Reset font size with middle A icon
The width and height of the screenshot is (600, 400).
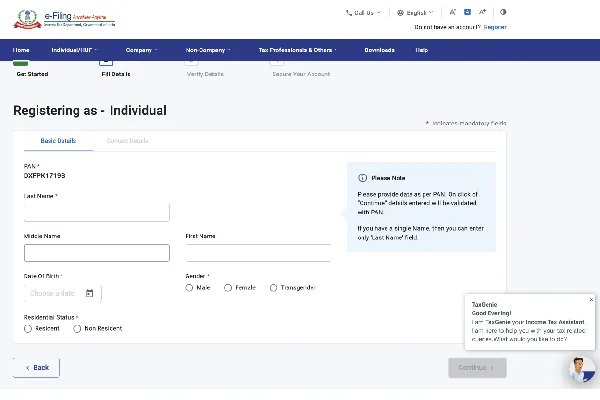(x=468, y=13)
